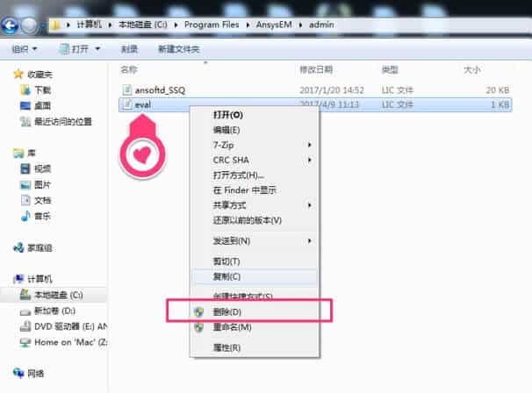532x393 pixels.
Task: Expand the 7-Zip submenu arrow
Action: (x=309, y=145)
